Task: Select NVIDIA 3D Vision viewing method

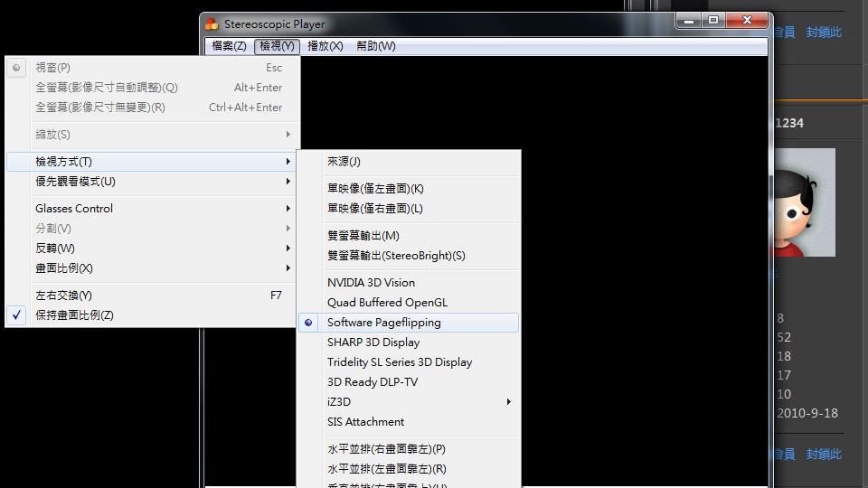Action: [409, 283]
